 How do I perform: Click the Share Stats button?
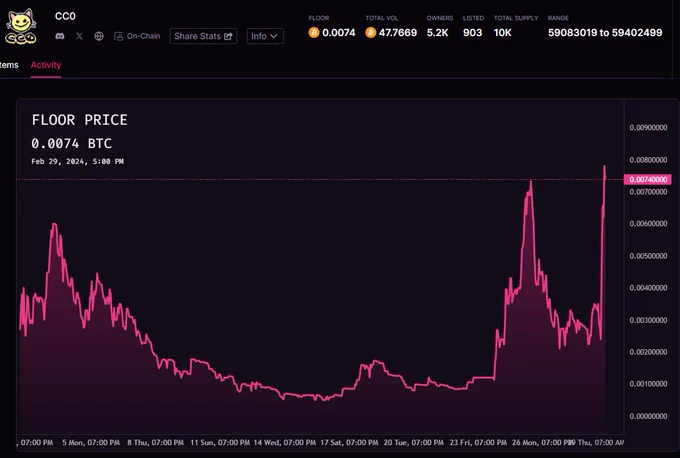coord(203,36)
